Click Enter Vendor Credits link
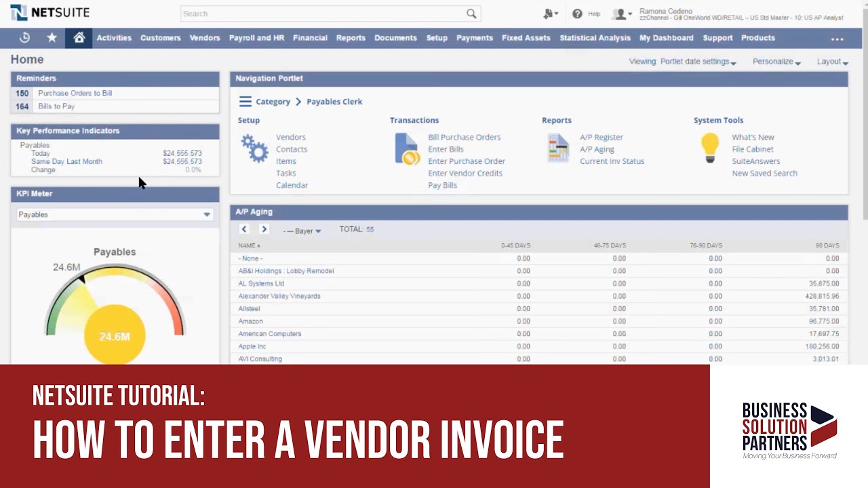This screenshot has width=868, height=488. click(x=465, y=174)
